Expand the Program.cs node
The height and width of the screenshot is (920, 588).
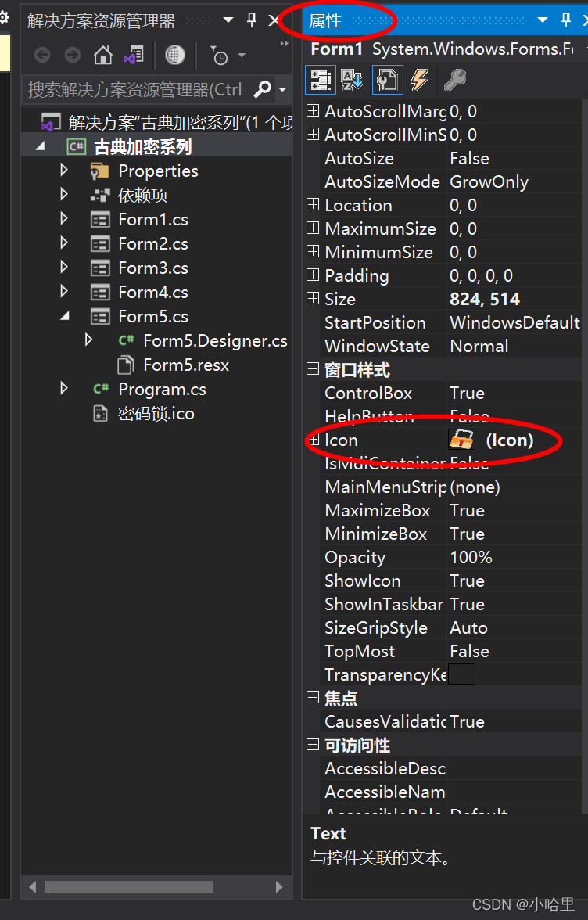pos(64,388)
